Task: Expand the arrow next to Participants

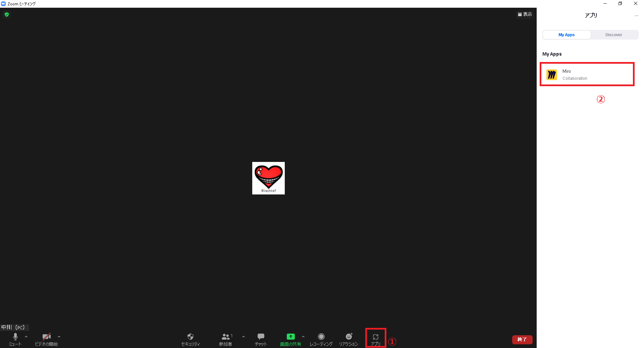Action: click(x=244, y=337)
